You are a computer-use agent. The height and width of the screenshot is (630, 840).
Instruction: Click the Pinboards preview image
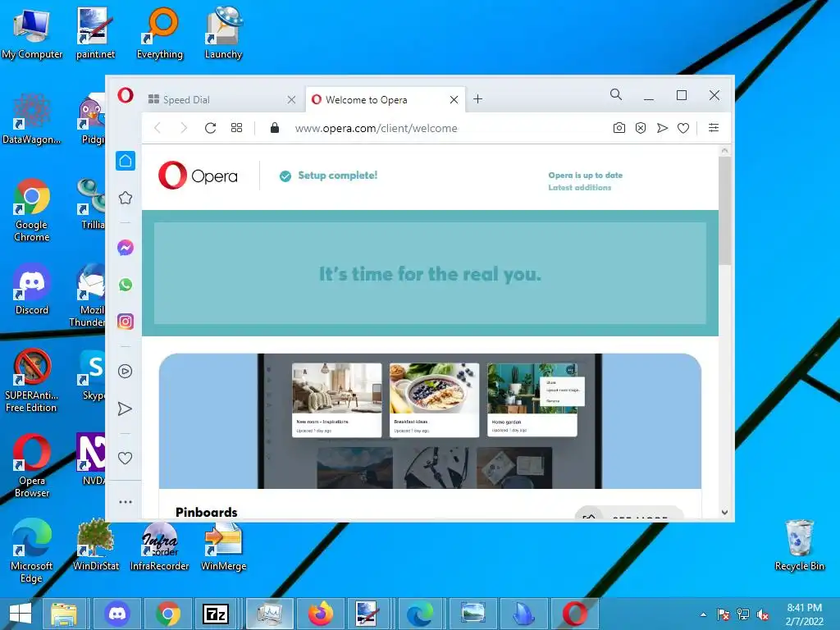(x=430, y=421)
